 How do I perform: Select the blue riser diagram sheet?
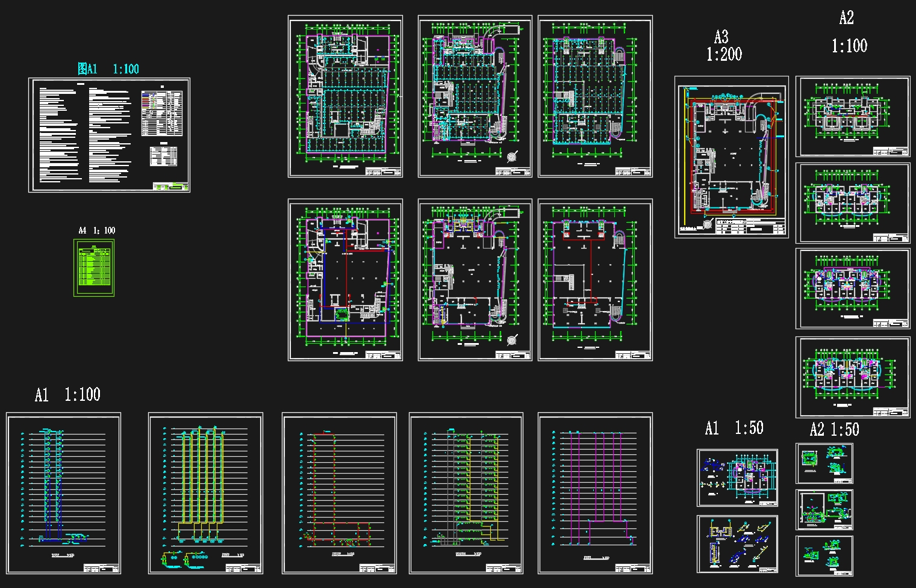click(x=63, y=494)
